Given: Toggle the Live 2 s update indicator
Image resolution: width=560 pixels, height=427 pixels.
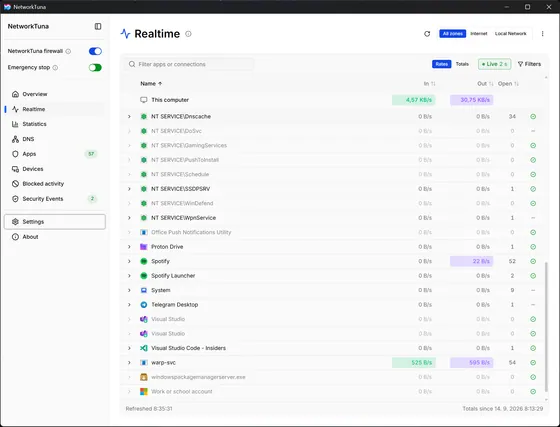Looking at the screenshot, I should (494, 64).
